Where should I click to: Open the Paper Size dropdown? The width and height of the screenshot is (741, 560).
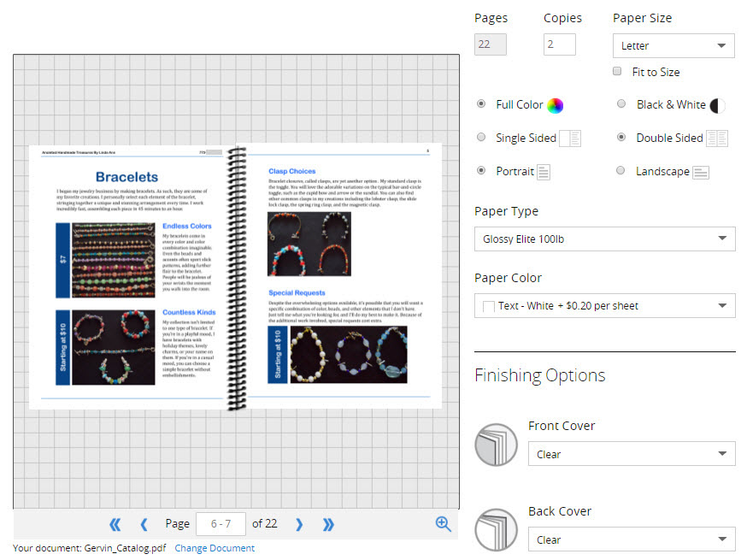point(673,45)
